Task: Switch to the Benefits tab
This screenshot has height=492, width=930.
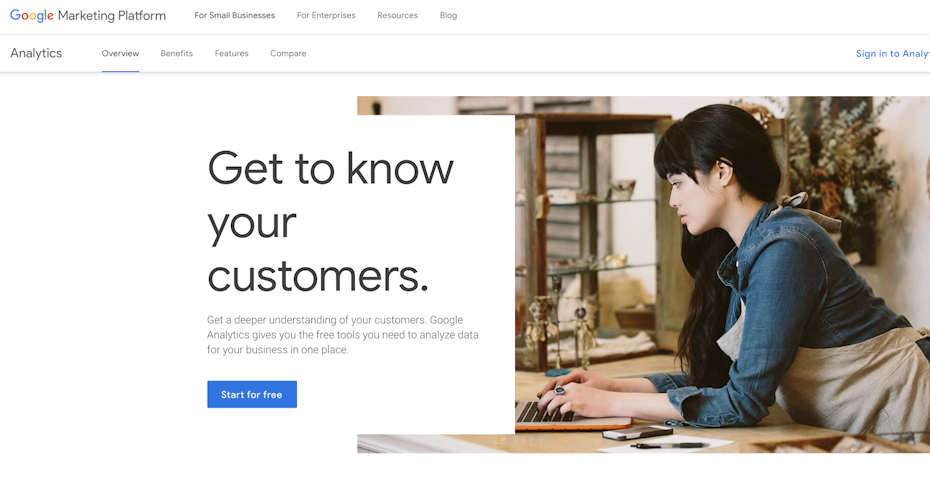Action: point(177,53)
